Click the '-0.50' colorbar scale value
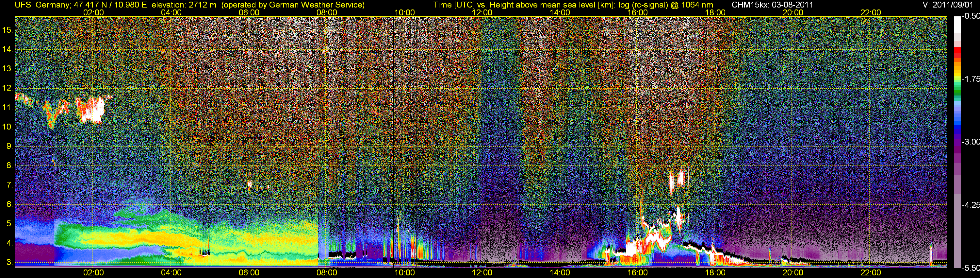The width and height of the screenshot is (980, 278). [x=971, y=16]
